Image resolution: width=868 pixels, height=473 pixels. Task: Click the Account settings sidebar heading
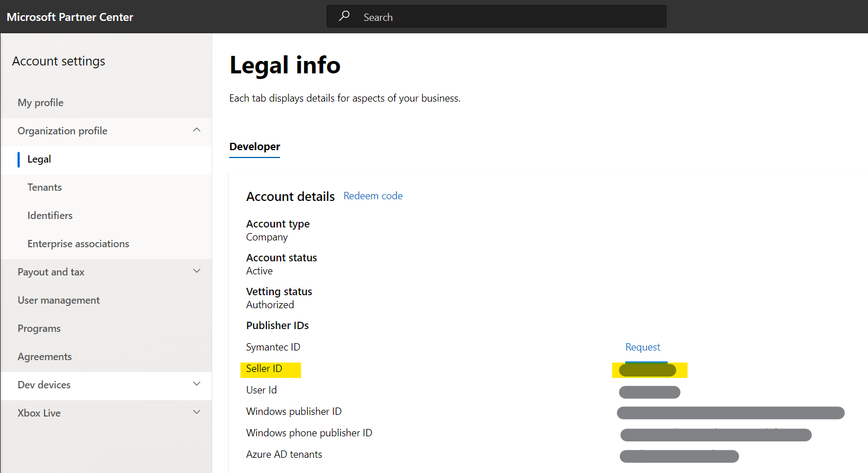[x=59, y=61]
